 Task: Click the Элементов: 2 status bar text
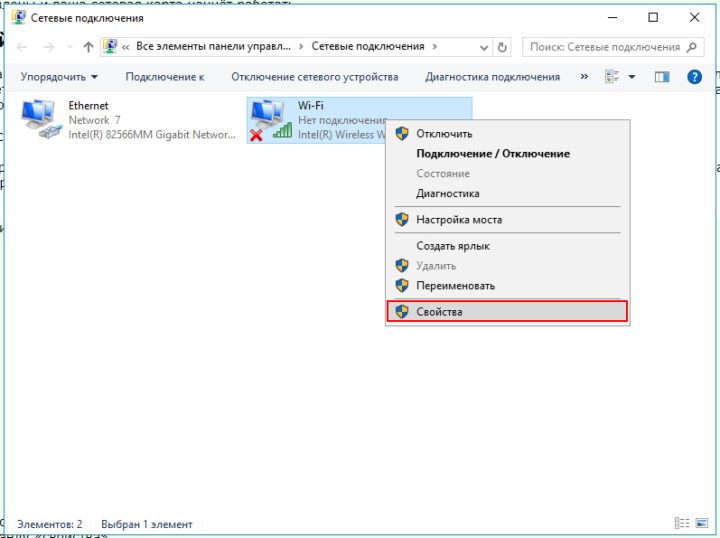pos(50,524)
